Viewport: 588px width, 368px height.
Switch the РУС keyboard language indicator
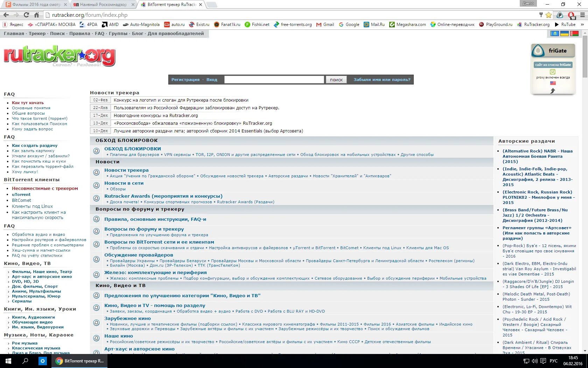554,361
